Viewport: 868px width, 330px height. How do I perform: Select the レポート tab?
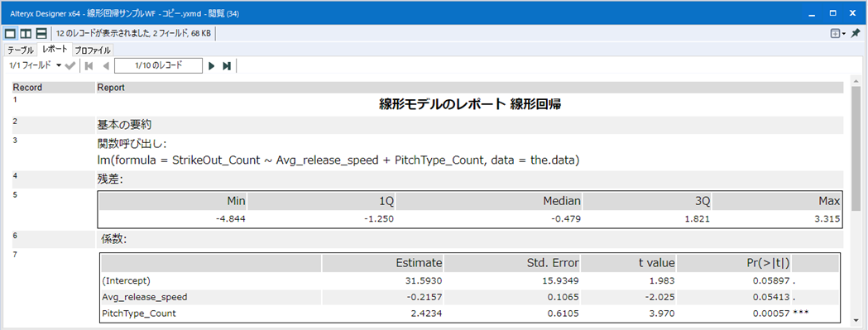[55, 50]
